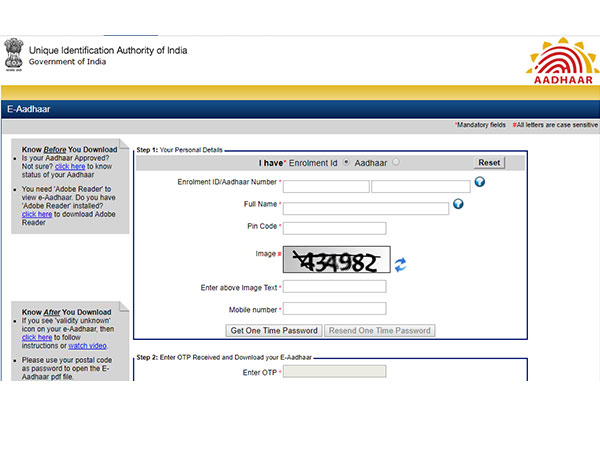Image resolution: width=600 pixels, height=450 pixels.
Task: Click Get One Time Password button
Action: [274, 330]
